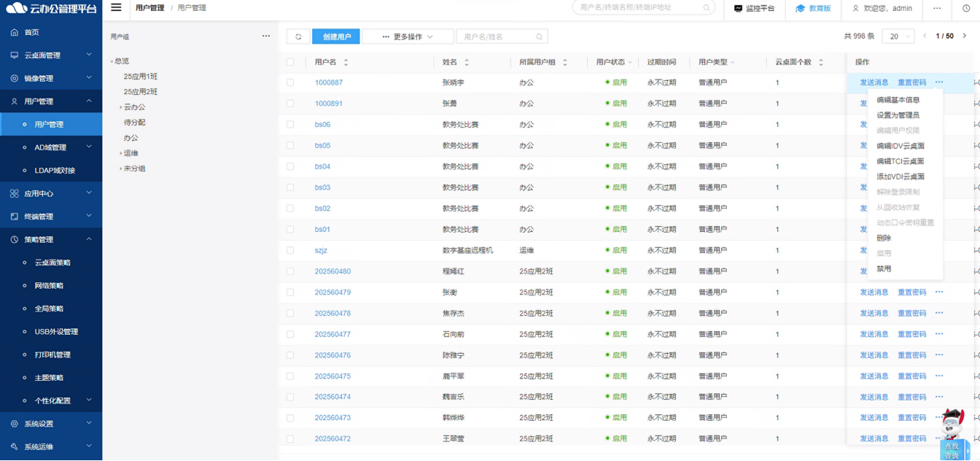
Task: Open the 用户类型 column filter
Action: [x=732, y=63]
